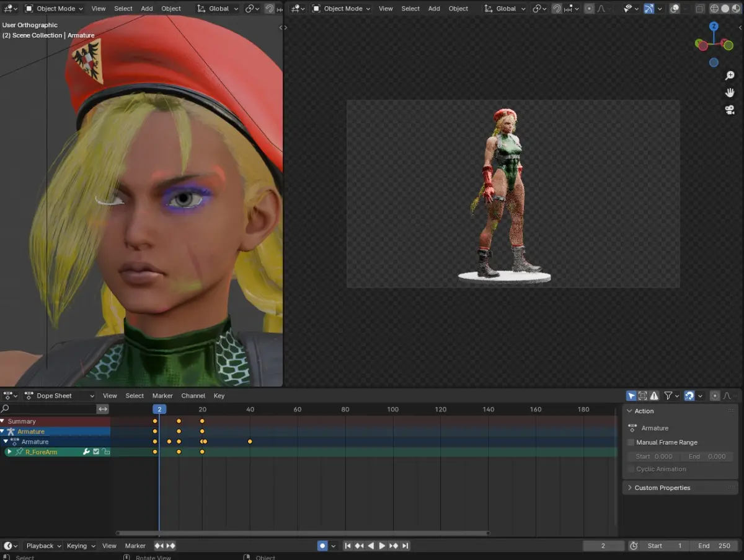Open Global orientation dropdown in right viewport

505,9
